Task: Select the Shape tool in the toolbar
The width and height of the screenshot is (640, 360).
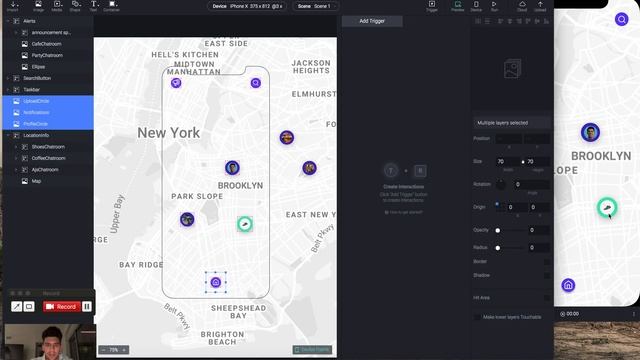Action: [x=75, y=6]
